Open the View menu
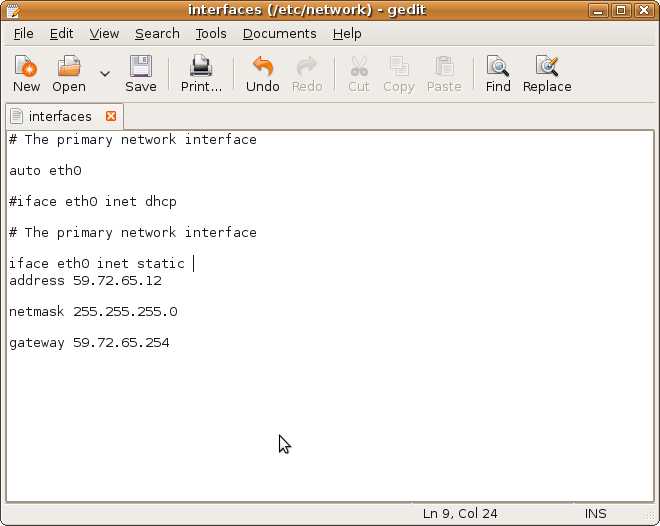Viewport: 660px width, 526px height. [104, 34]
